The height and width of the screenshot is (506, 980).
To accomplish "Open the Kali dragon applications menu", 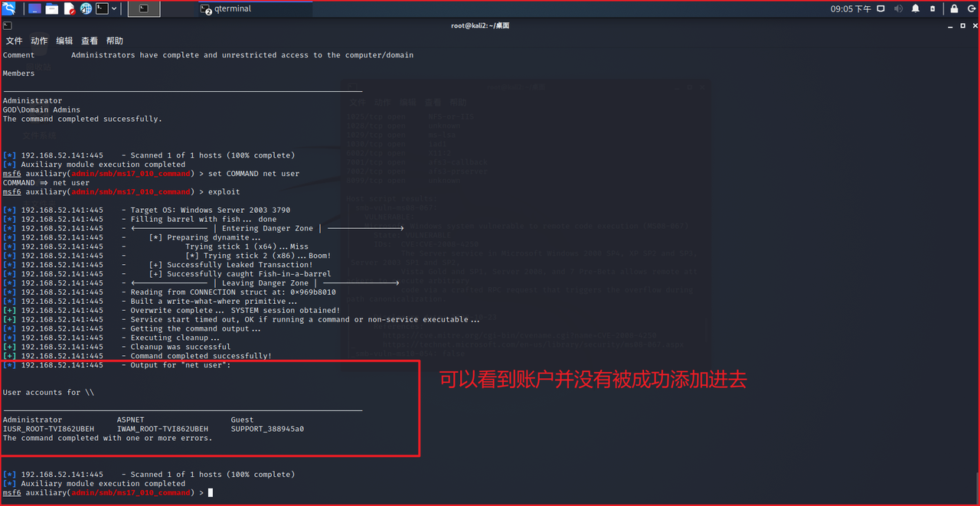I will (x=9, y=8).
